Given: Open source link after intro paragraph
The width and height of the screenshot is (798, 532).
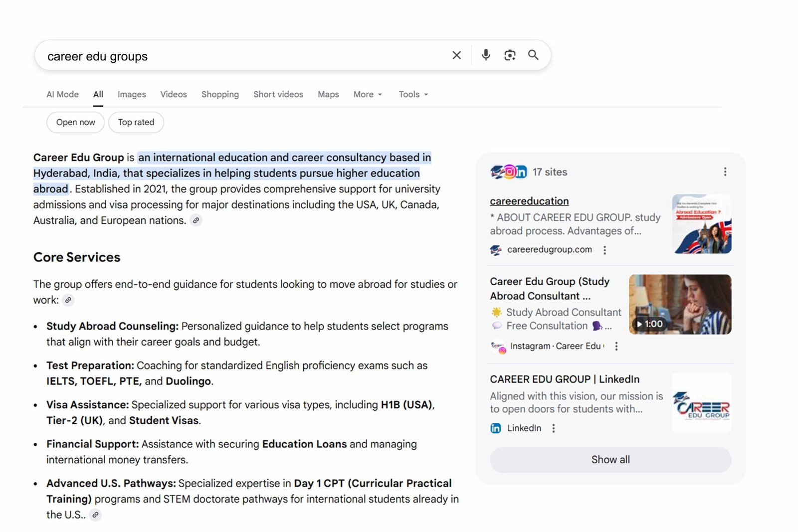Looking at the screenshot, I should [x=196, y=220].
